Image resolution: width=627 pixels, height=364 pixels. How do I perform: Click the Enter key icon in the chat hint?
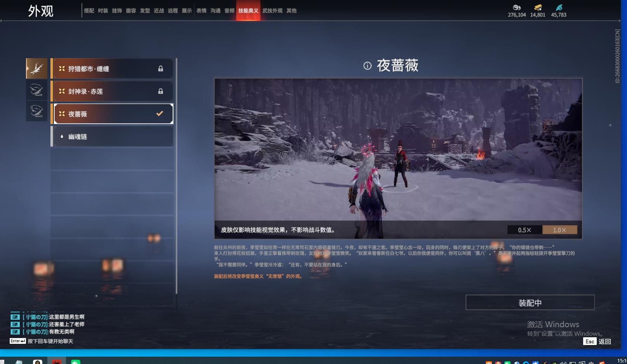(x=18, y=341)
